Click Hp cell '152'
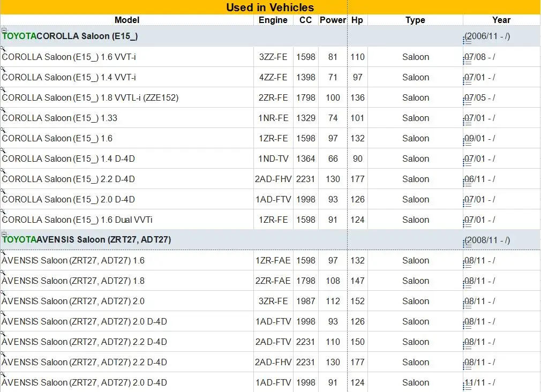Viewport: 541px width, 392px height. 357,301
